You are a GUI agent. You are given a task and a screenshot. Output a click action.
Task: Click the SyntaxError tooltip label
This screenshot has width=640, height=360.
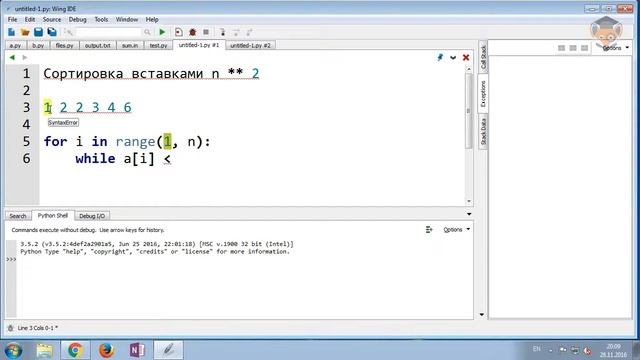click(x=63, y=122)
